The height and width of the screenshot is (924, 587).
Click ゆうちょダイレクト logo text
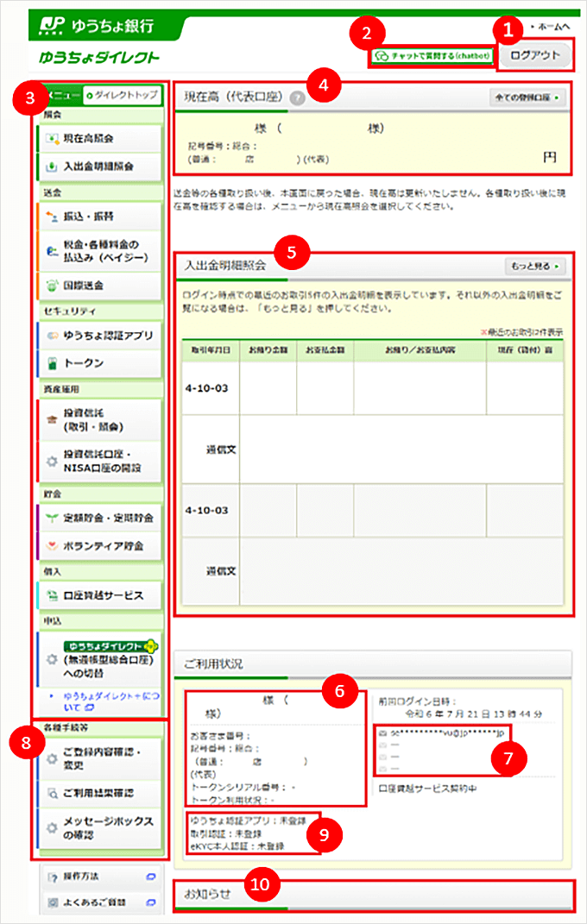[99, 57]
